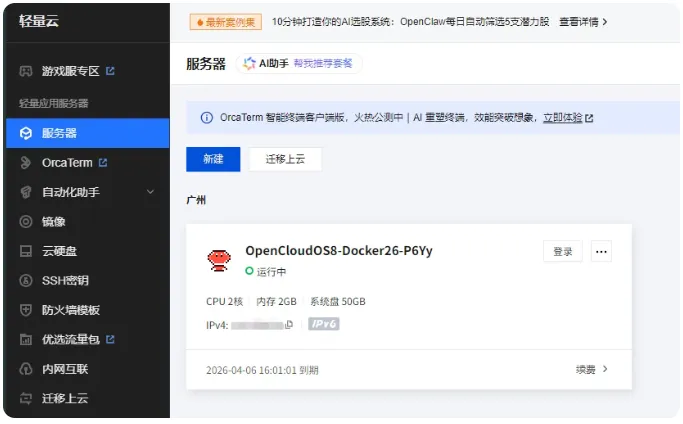Click the 云硬盘 disk icon
The height and width of the screenshot is (424, 683).
coord(26,251)
